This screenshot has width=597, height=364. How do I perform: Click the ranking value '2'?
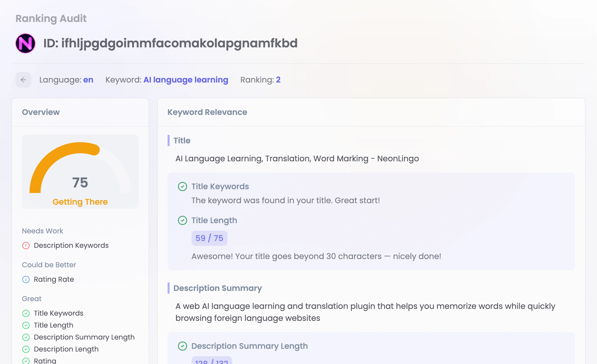click(278, 80)
